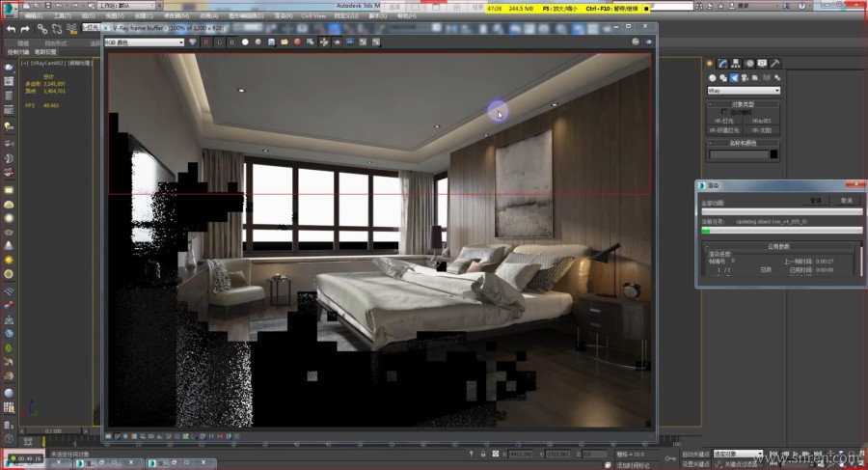Open the 渲染(R) menu
Viewport: 868px width, 470px height.
coord(284,16)
